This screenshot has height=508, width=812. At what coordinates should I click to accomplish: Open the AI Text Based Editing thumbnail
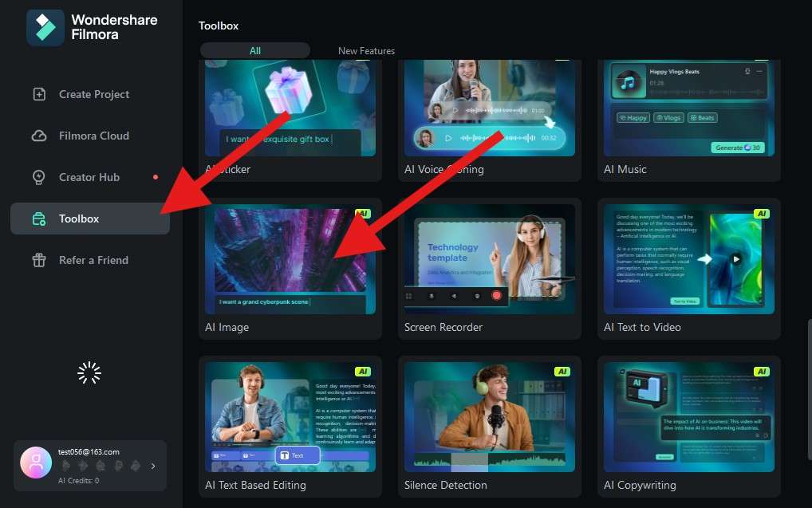(290, 417)
